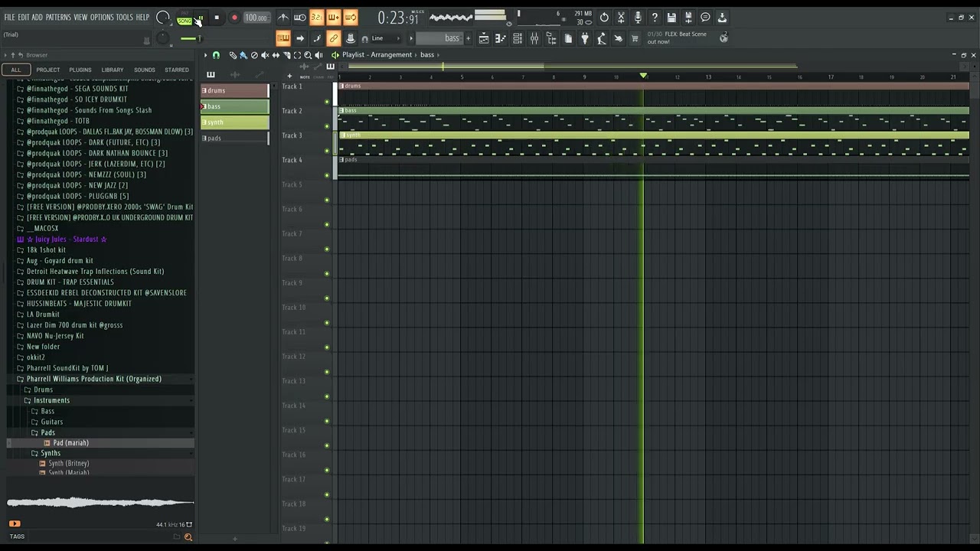Adjust the master volume slider
The height and width of the screenshot is (551, 980).
coord(191,38)
